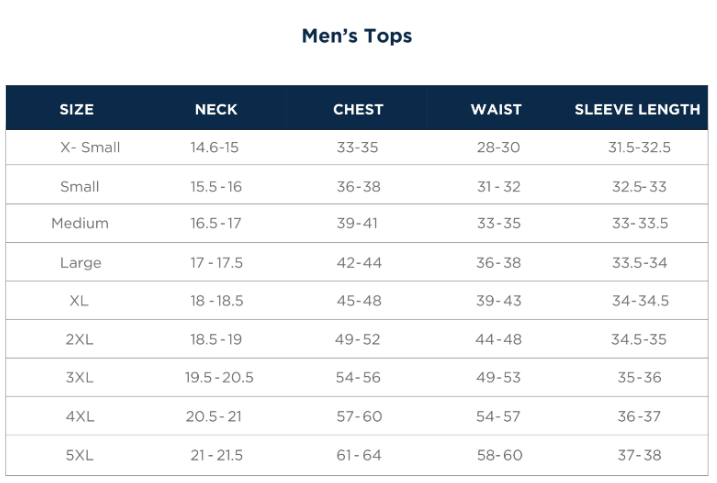
Task: Click the X-Small size row label
Action: pyautogui.click(x=90, y=148)
